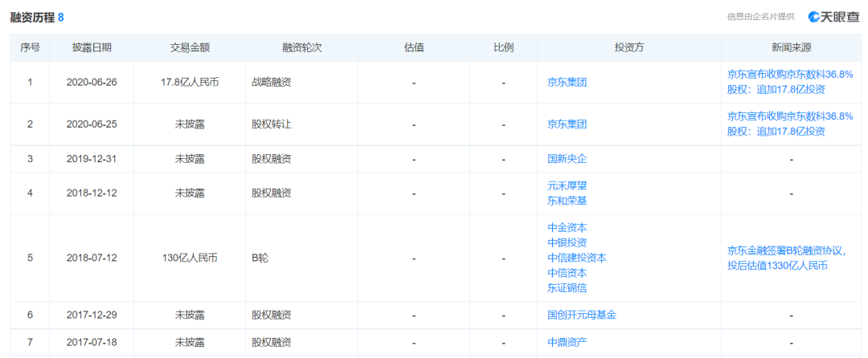The height and width of the screenshot is (358, 868).
Task: Click the 中鼎资产 investor link
Action: pyautogui.click(x=567, y=343)
